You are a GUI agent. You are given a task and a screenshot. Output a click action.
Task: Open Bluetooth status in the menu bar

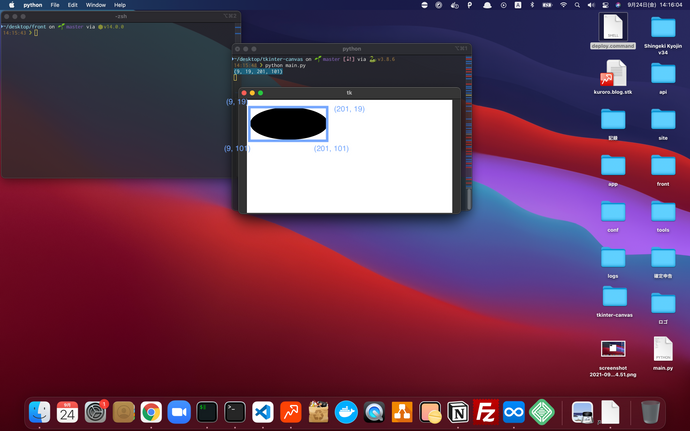[532, 5]
